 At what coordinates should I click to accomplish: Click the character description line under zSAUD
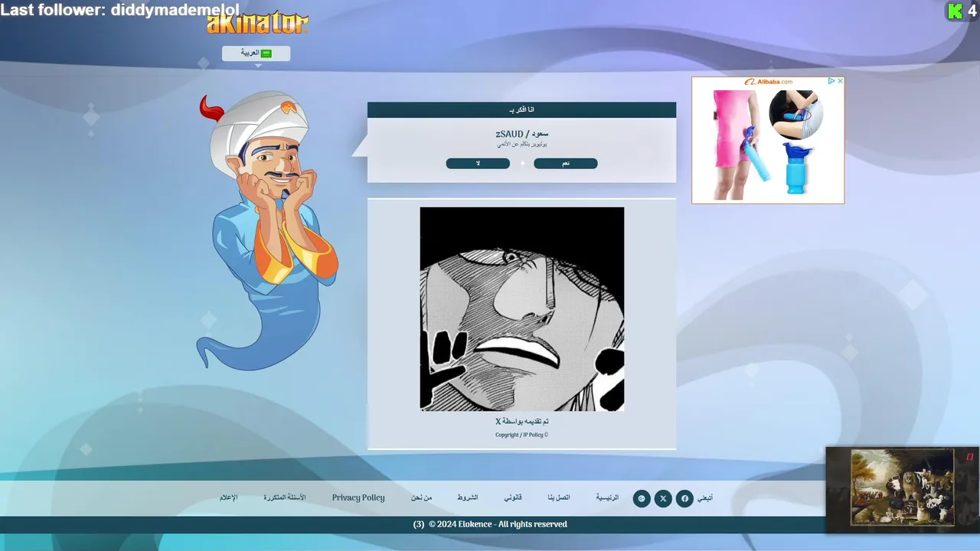click(522, 144)
